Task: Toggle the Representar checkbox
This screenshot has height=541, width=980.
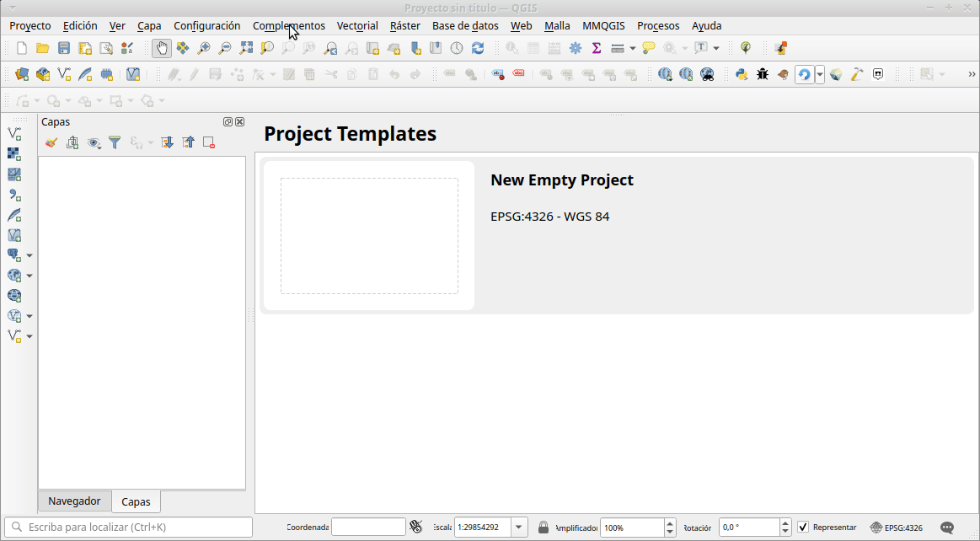Action: (x=803, y=528)
